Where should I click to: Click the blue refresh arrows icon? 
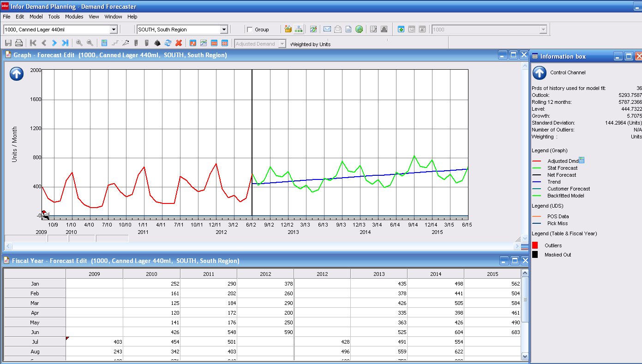pos(168,43)
